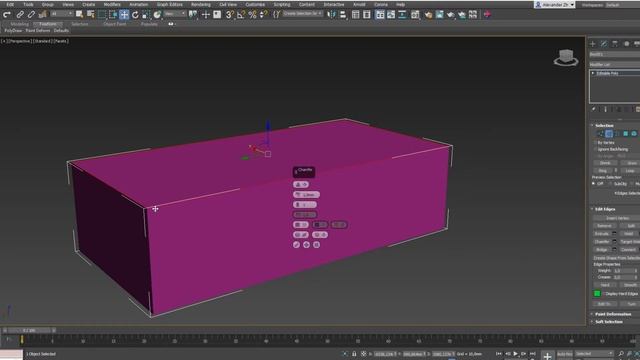
Task: Open the Modifiers menu
Action: pos(112,4)
